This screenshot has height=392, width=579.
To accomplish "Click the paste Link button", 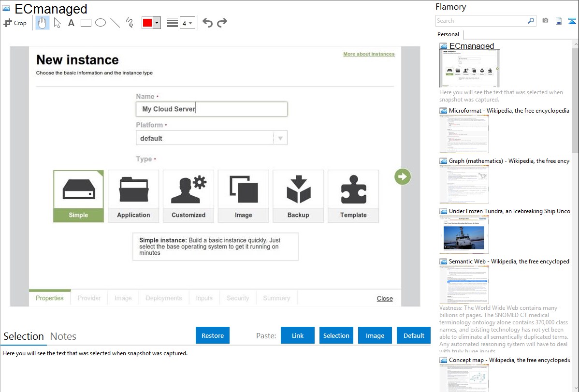I will pos(298,335).
